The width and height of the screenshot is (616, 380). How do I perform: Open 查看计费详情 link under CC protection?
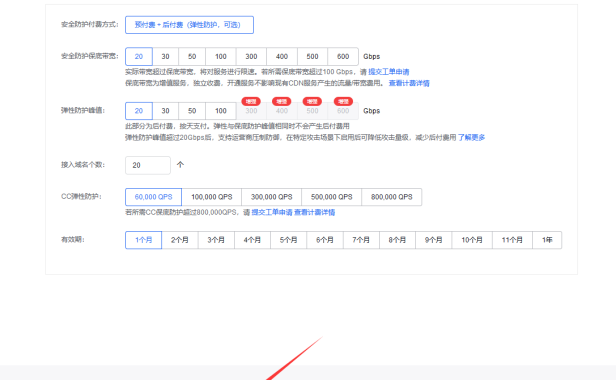coord(315,213)
